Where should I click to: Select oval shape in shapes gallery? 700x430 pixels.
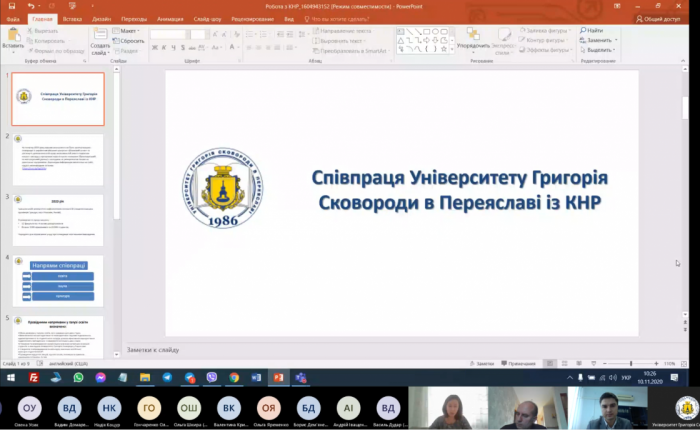click(435, 31)
